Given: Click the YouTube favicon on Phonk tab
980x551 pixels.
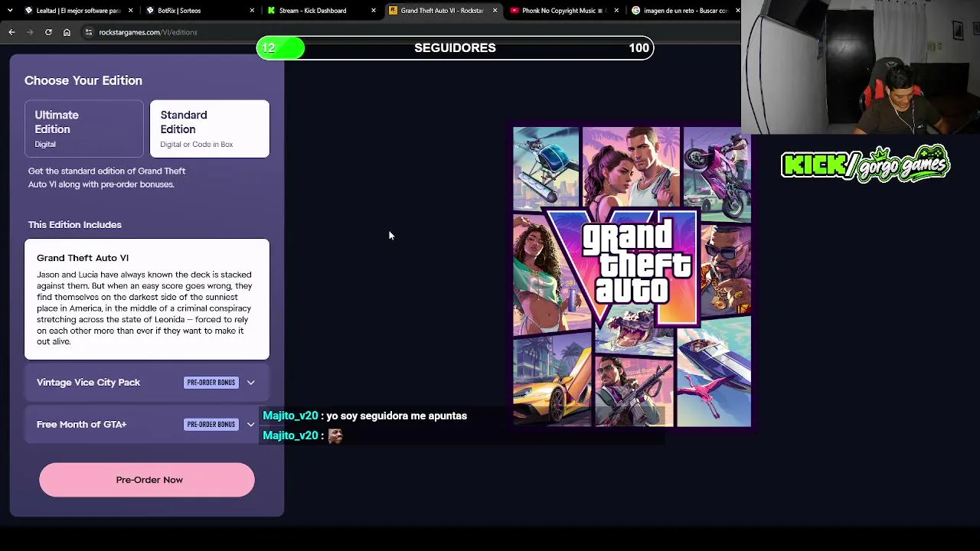Looking at the screenshot, I should [514, 11].
